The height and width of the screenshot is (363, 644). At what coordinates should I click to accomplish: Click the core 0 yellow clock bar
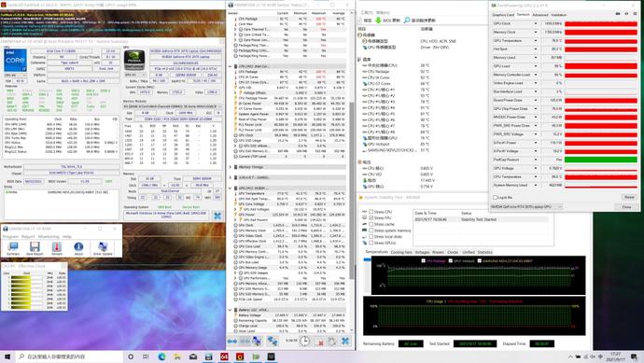click(x=21, y=278)
